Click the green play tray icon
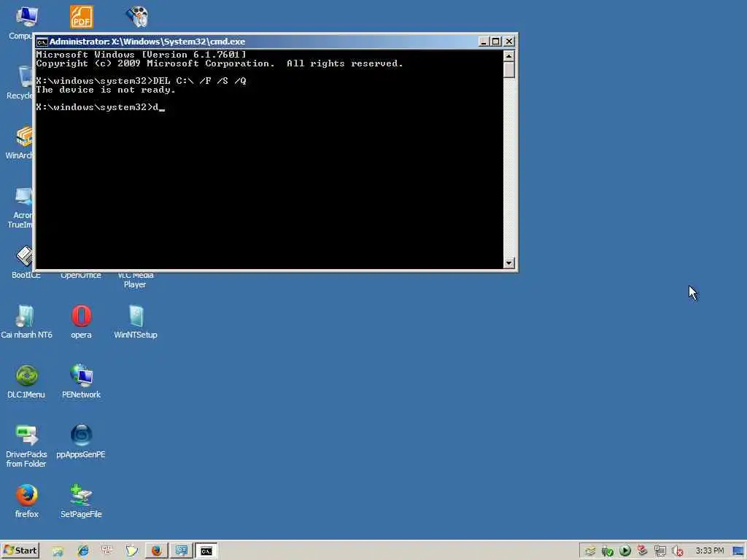This screenshot has width=747, height=560. tap(625, 551)
